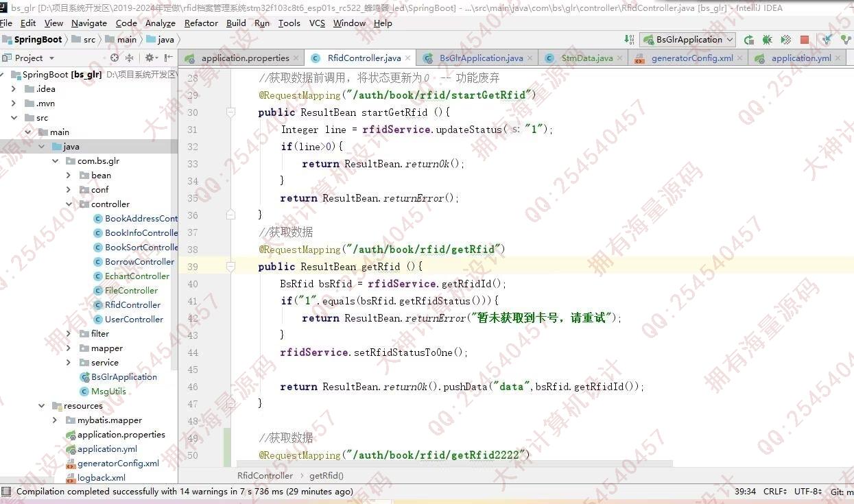Open the Edit menu

28,23
